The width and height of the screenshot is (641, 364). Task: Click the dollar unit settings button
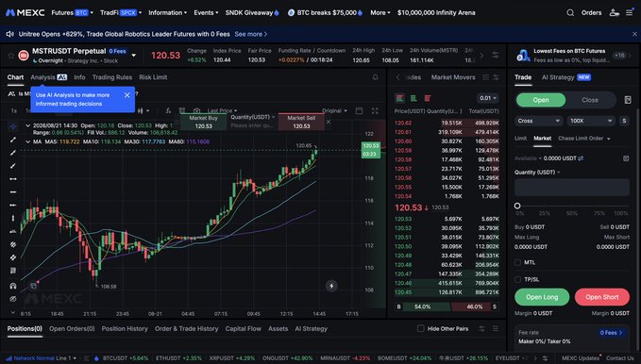tap(624, 121)
